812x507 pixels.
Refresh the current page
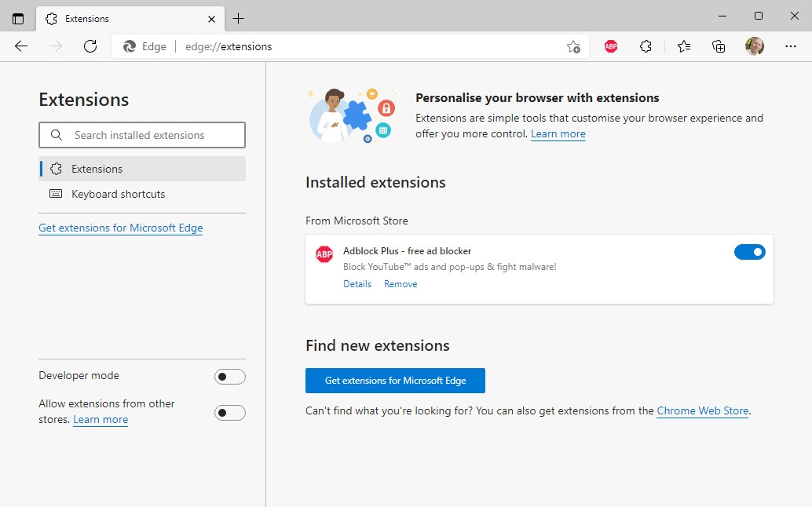pos(90,46)
